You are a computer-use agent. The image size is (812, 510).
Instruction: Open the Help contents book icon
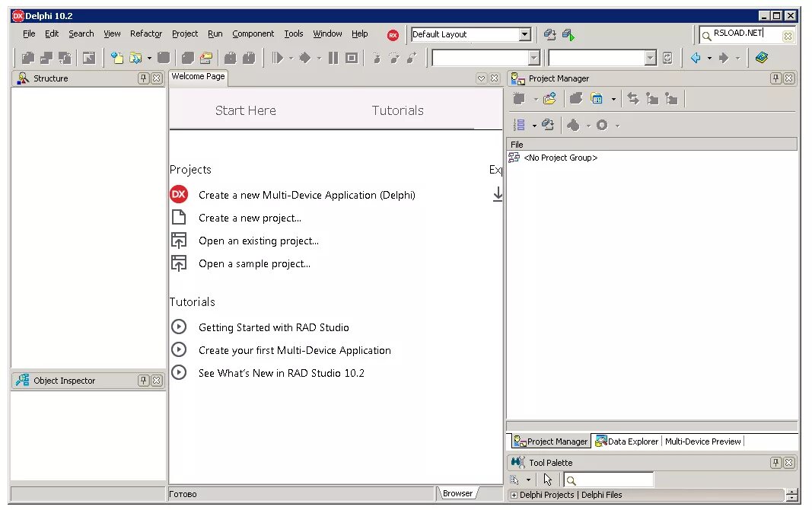click(761, 58)
